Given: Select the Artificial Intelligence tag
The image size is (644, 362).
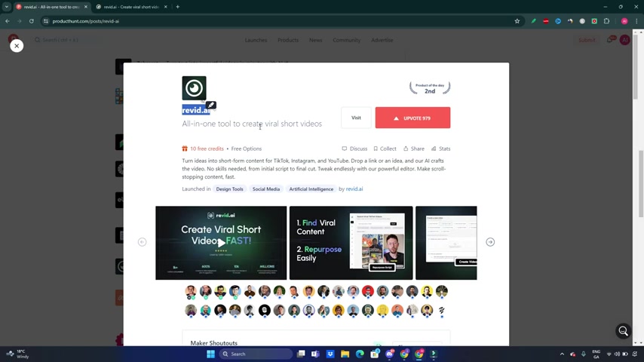Looking at the screenshot, I should point(311,189).
